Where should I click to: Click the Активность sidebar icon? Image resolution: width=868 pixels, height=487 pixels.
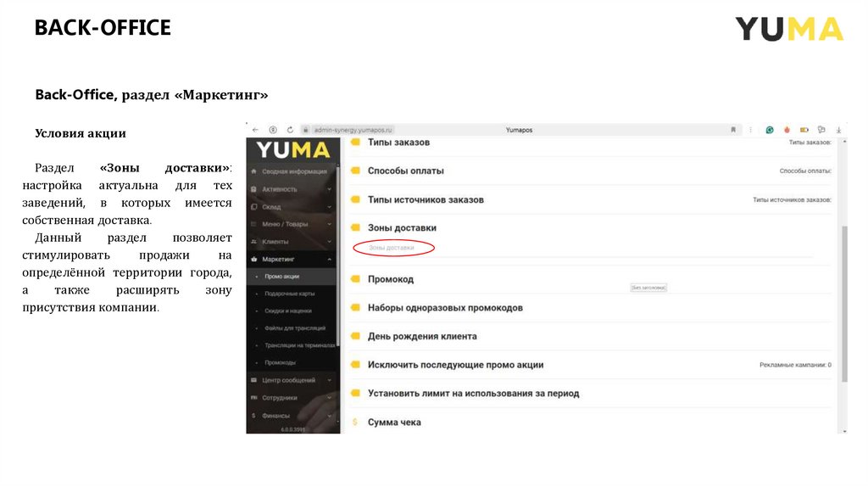click(x=254, y=189)
